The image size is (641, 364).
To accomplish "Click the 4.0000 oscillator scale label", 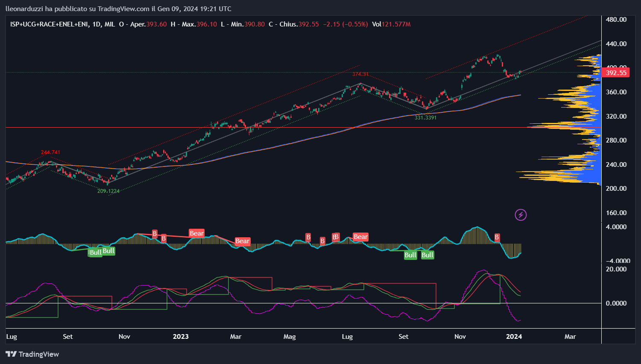I will click(616, 227).
